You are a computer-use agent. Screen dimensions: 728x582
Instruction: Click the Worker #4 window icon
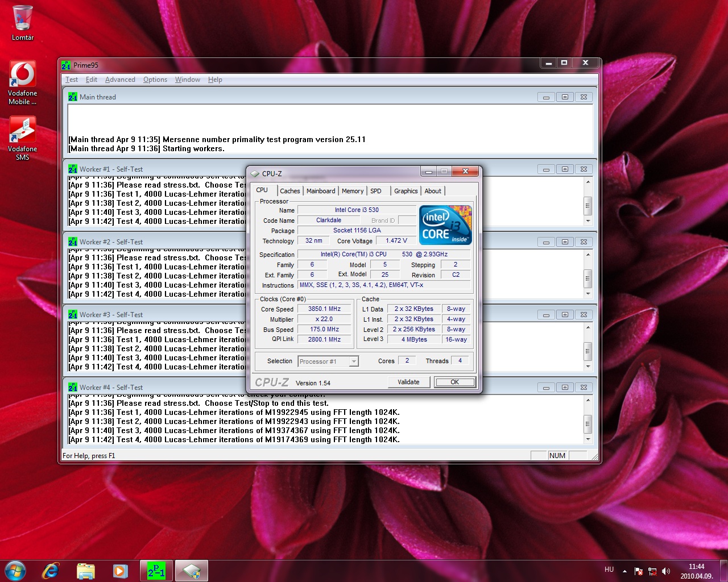point(73,387)
